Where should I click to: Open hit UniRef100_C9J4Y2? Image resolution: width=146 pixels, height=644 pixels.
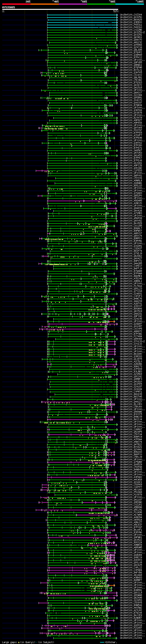pos(131,75)
